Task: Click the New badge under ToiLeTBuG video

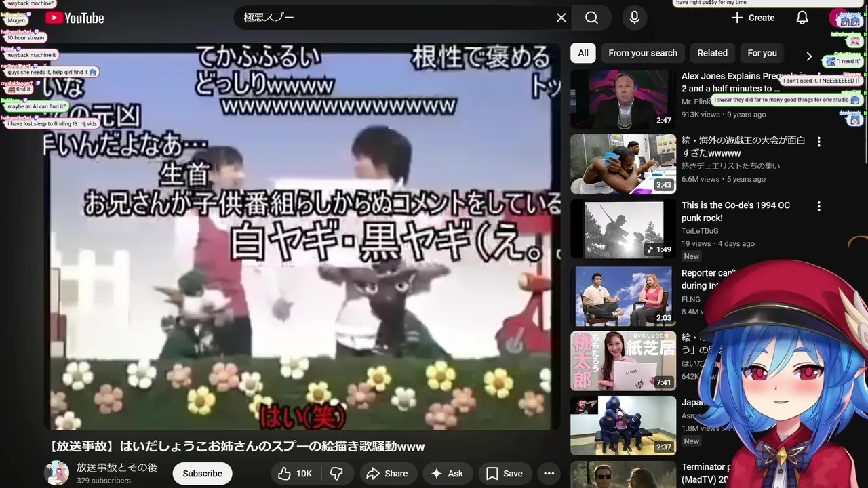Action: click(692, 256)
